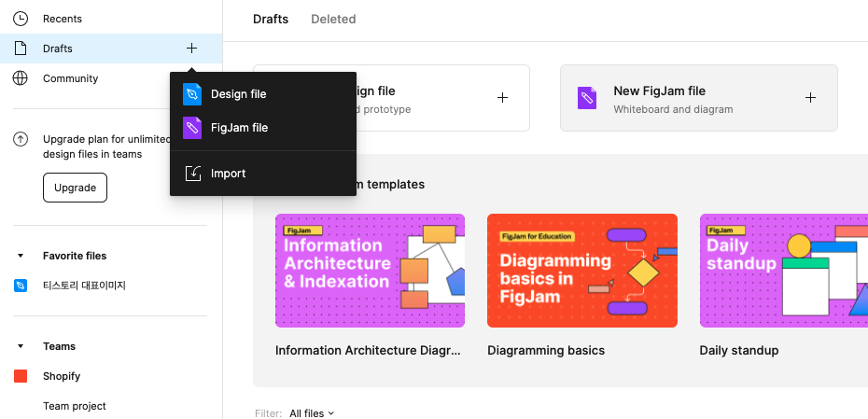Click plus icon on the New design file card
The image size is (868, 419).
coord(502,98)
